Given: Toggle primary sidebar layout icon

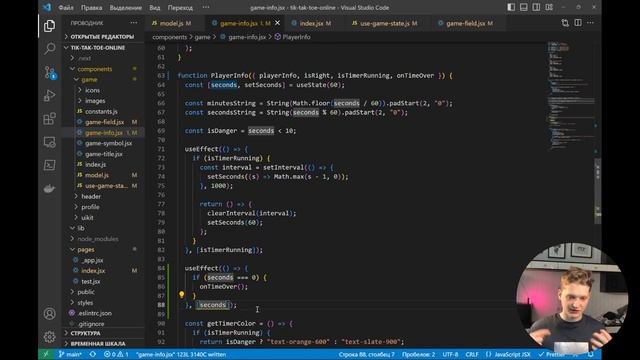Looking at the screenshot, I should [511, 7].
